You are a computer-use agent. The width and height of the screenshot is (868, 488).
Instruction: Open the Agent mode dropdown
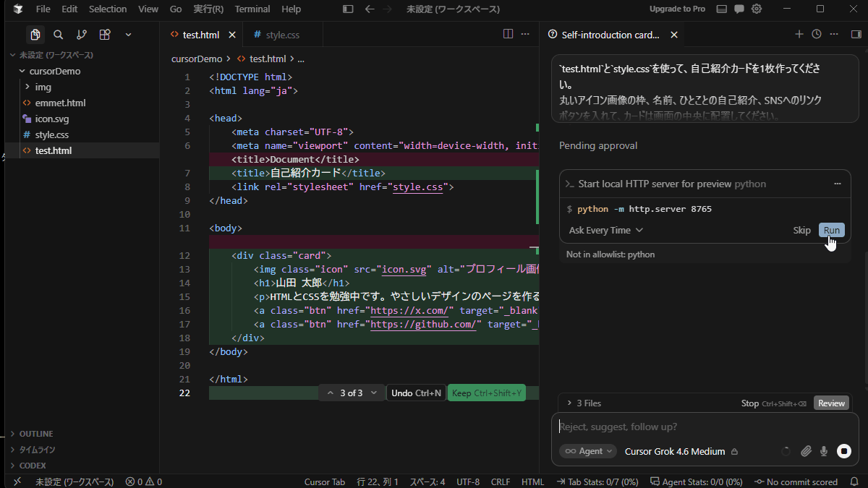588,451
